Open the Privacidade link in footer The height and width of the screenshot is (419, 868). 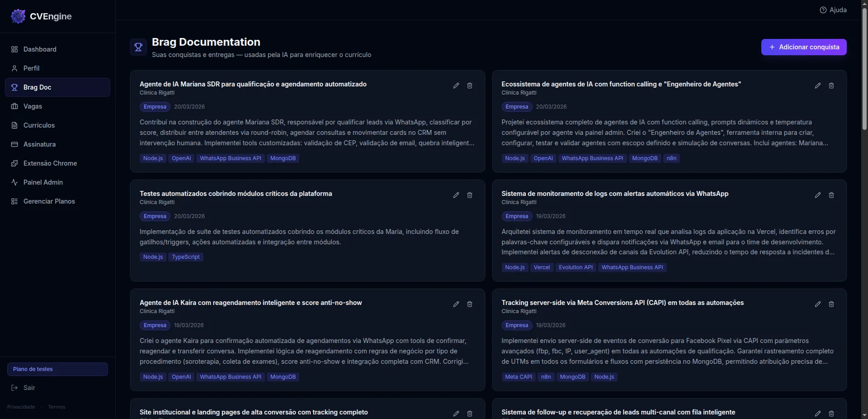coord(21,407)
